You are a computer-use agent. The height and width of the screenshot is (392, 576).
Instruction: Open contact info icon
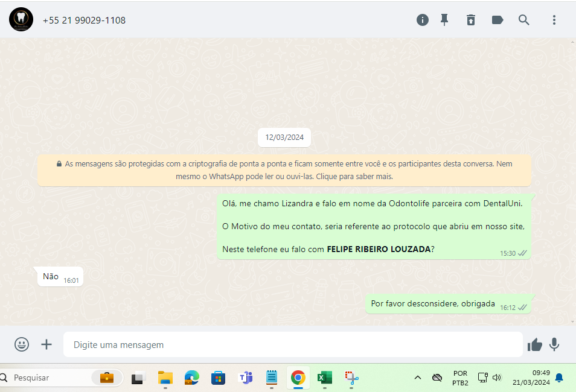point(423,20)
